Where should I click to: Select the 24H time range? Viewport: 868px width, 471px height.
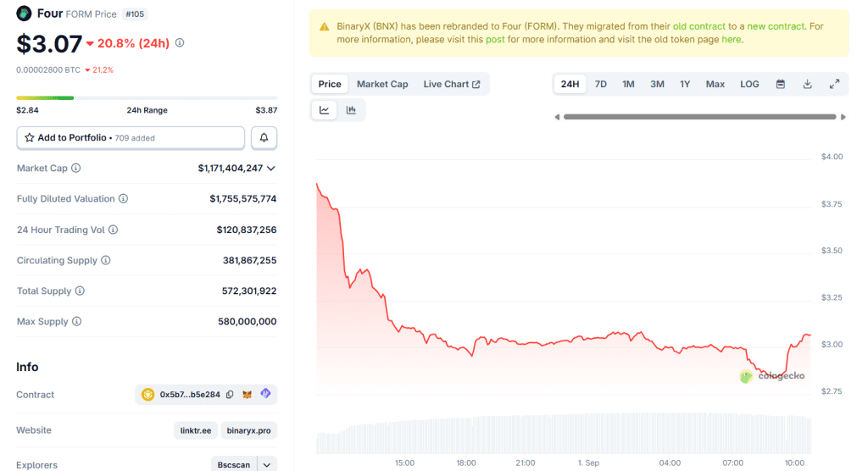point(570,84)
